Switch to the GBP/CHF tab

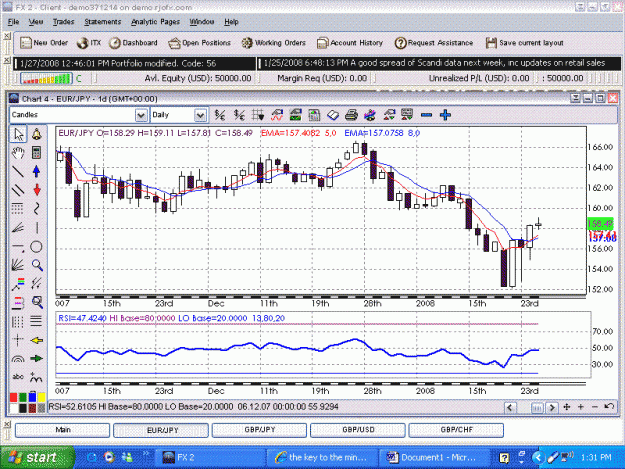[456, 430]
